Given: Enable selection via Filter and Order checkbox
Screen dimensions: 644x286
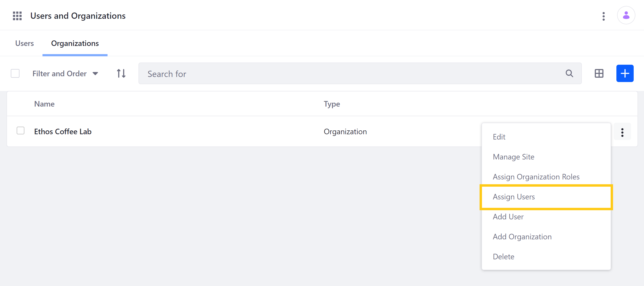Looking at the screenshot, I should tap(16, 73).
